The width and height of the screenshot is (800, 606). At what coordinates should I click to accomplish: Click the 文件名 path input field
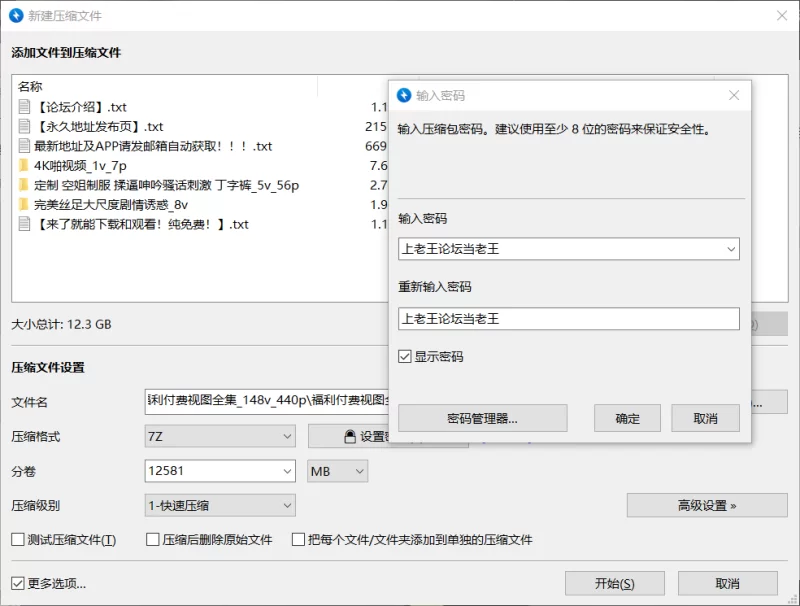point(267,401)
